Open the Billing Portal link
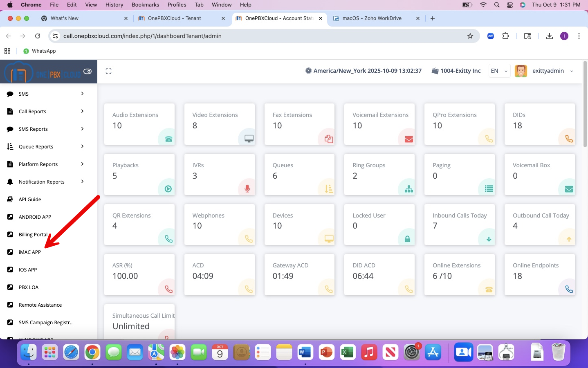The height and width of the screenshot is (368, 588). [33, 235]
